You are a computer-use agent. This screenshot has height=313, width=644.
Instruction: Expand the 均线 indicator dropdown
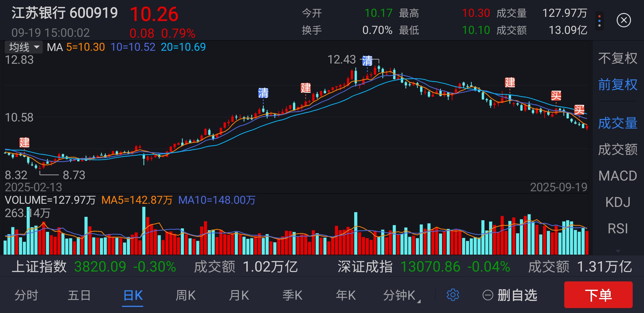click(x=24, y=47)
